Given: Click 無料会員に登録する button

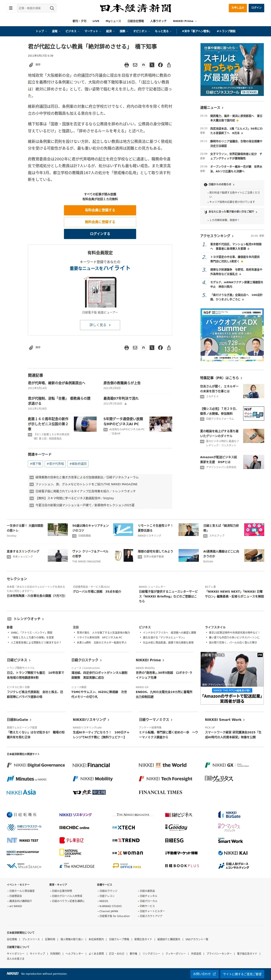Looking at the screenshot, I should [x=100, y=222].
